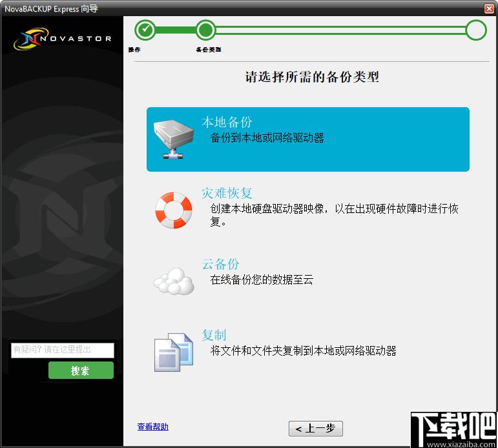Choose 复制 option title
Viewport: 498px width, 448px height.
[214, 335]
